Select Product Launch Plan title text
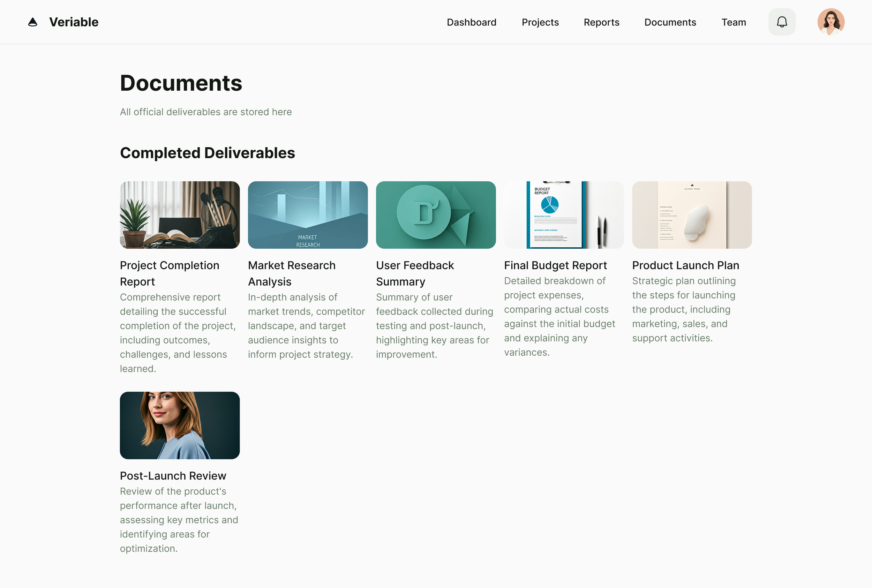Viewport: 872px width, 588px height. click(x=685, y=265)
